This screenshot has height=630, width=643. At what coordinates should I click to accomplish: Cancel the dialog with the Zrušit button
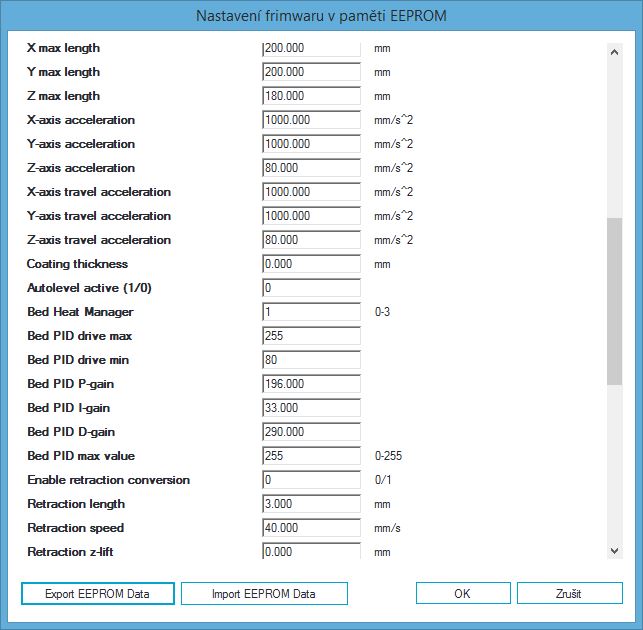[570, 593]
